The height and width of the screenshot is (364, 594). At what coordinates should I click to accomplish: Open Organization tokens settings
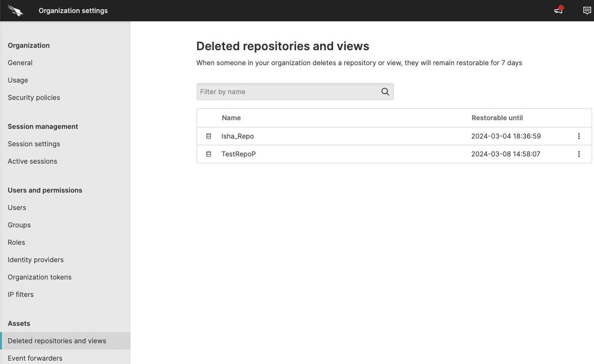pos(40,277)
